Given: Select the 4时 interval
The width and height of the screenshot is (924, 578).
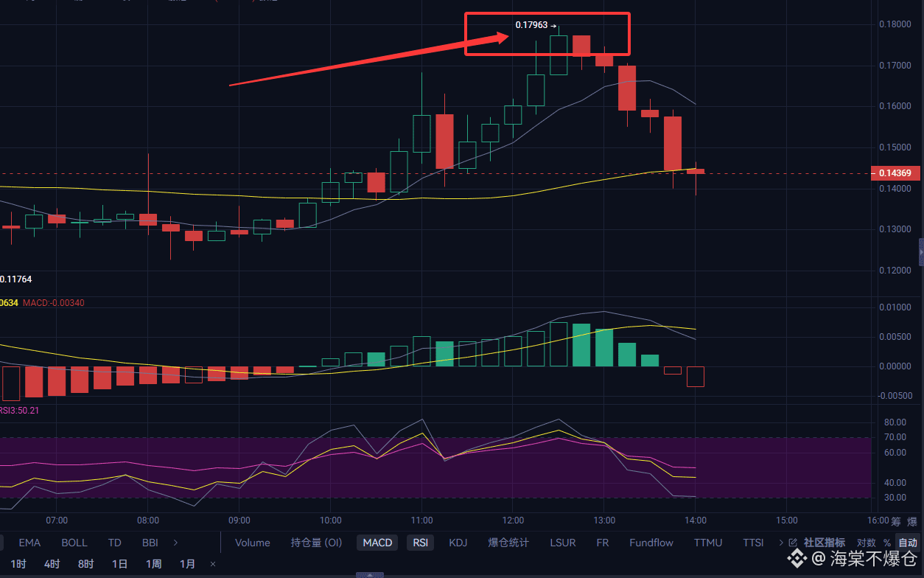Looking at the screenshot, I should tap(52, 564).
